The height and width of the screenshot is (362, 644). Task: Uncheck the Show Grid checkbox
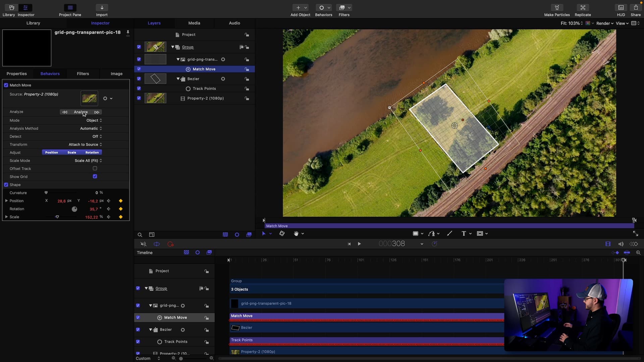(95, 177)
